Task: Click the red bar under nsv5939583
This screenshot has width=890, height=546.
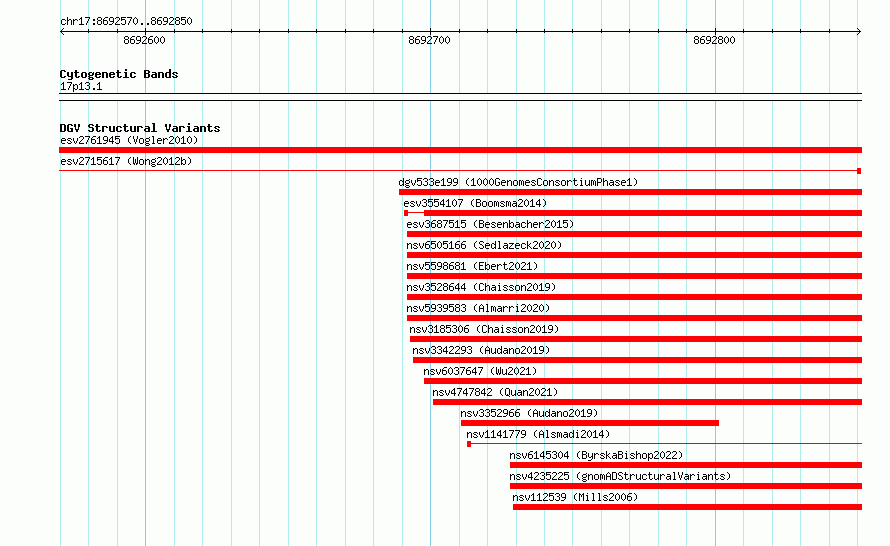Action: click(635, 318)
